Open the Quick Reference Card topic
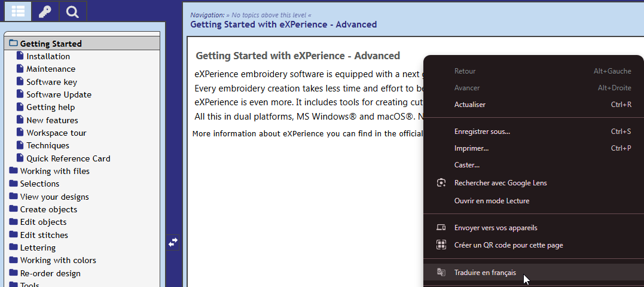Screen dimensions: 644x287 (68, 158)
